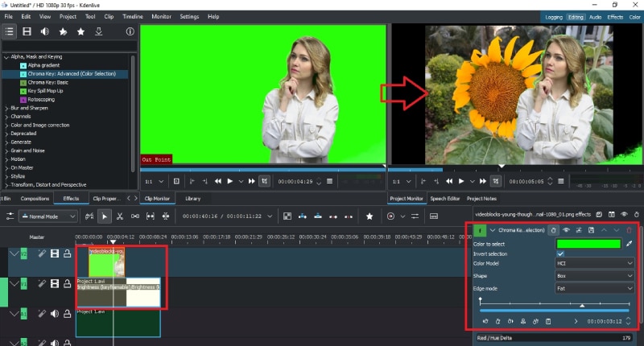Open the Color Model dropdown

click(x=595, y=264)
